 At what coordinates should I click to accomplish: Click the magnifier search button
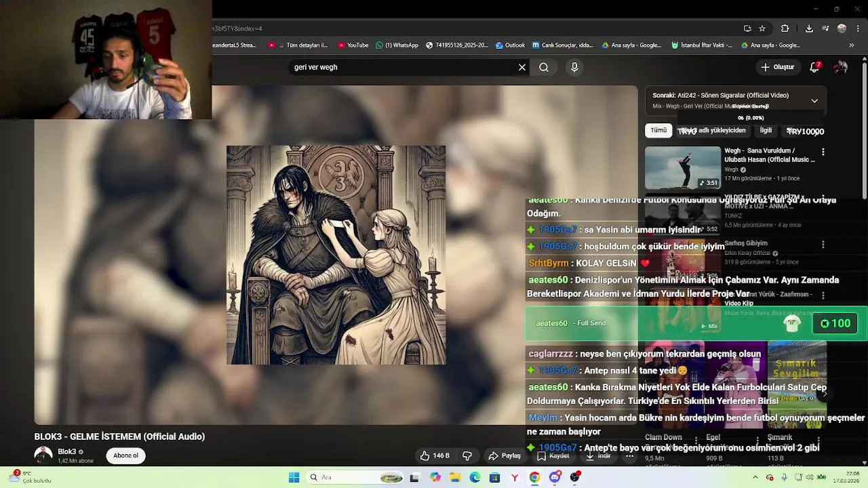point(544,67)
